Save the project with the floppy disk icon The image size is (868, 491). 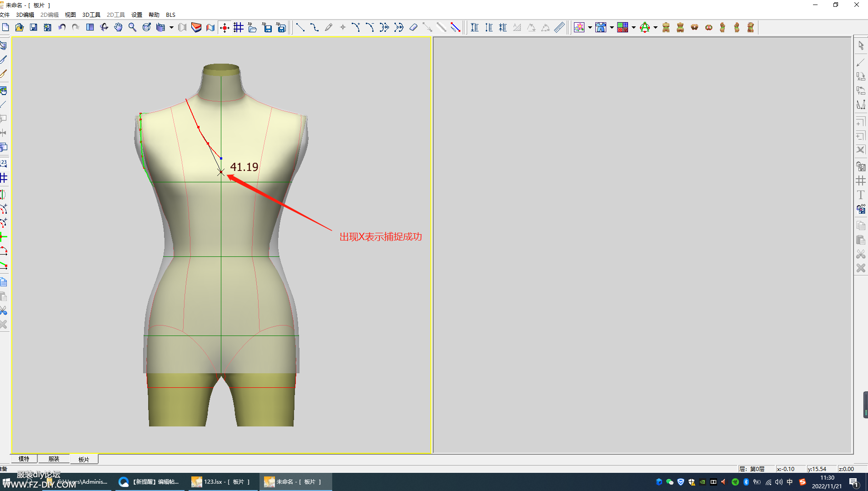click(34, 28)
